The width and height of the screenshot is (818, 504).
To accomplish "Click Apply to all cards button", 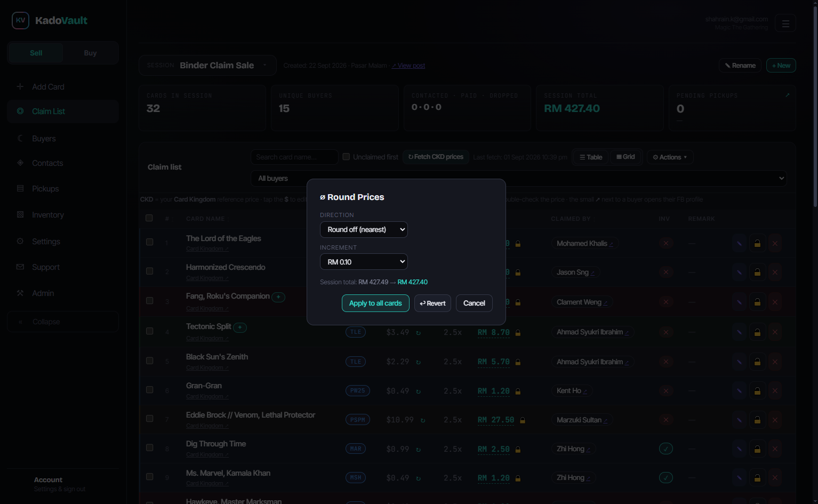I will 375,303.
